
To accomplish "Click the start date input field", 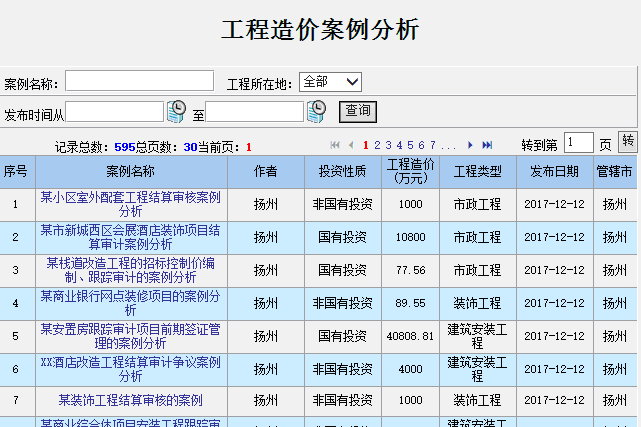I will 114,111.
